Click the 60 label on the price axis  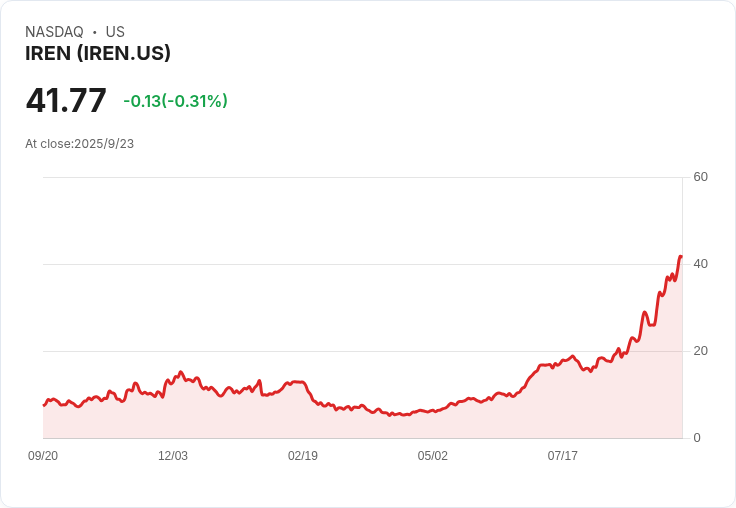coord(701,177)
